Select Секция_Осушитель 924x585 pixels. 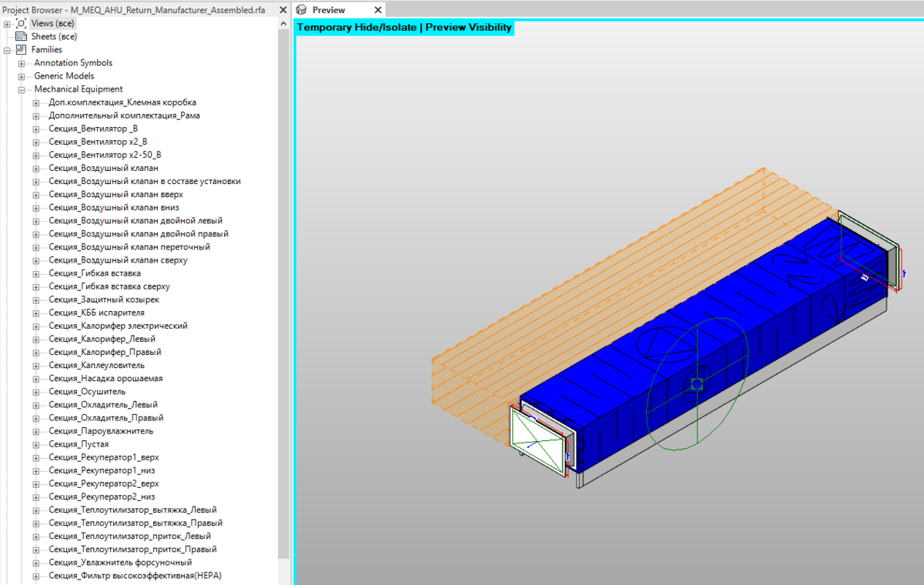pyautogui.click(x=87, y=391)
